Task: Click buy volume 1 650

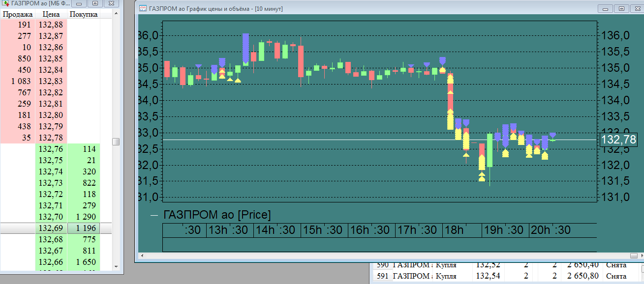Action: click(x=84, y=262)
